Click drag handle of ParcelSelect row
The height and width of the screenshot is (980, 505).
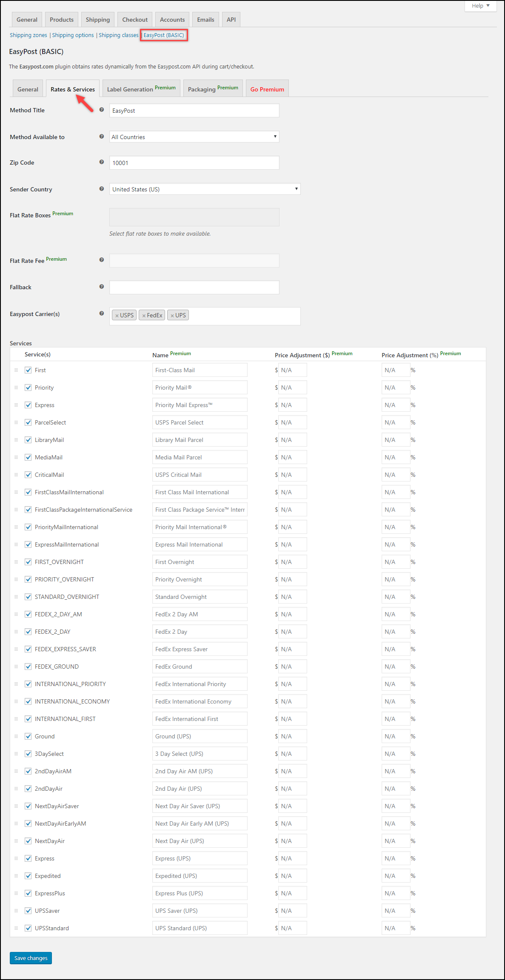[16, 422]
